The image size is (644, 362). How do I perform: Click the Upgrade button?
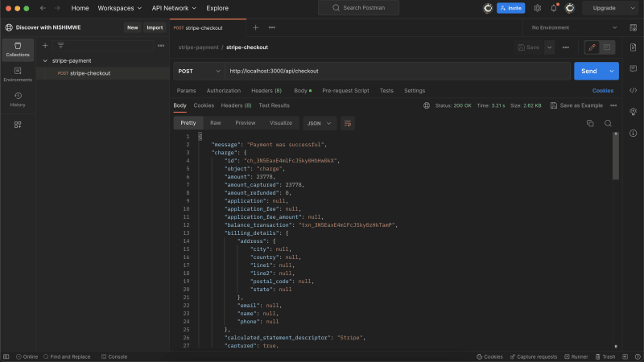604,8
